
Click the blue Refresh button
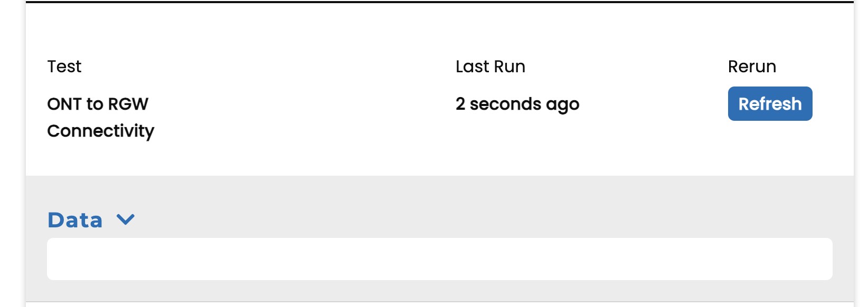[x=769, y=104]
